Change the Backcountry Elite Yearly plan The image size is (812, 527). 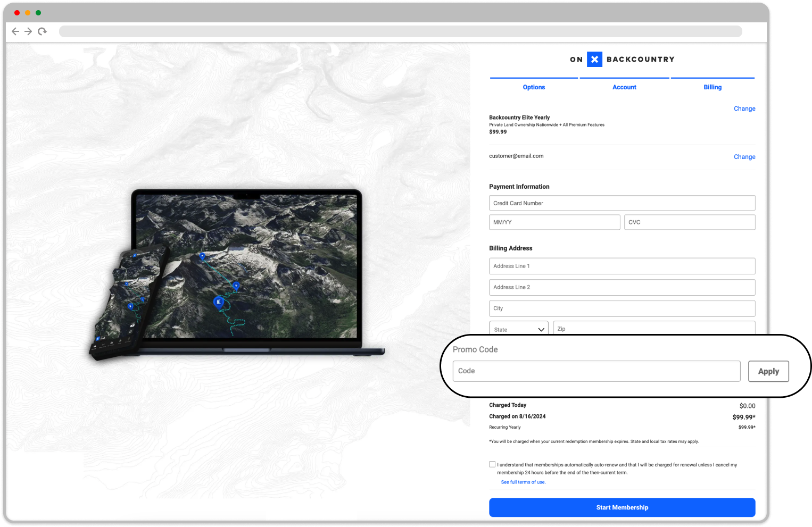[x=744, y=108]
